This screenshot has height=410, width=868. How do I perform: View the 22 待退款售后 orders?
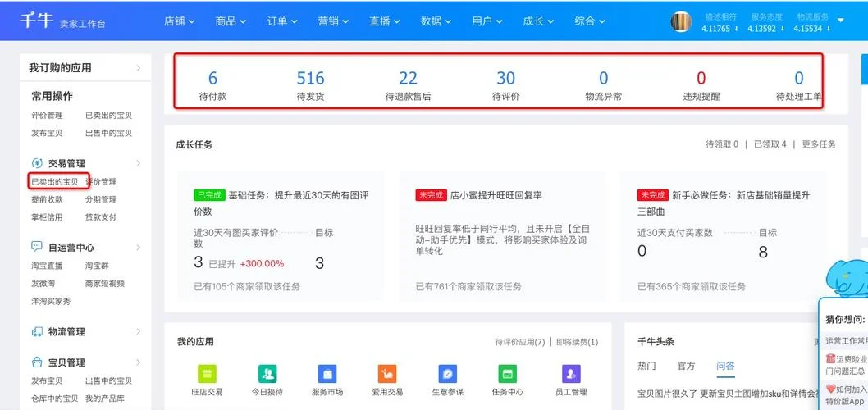(x=408, y=85)
